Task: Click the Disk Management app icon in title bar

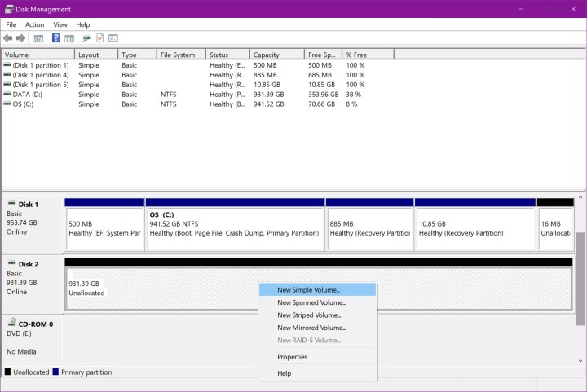Action: point(8,9)
